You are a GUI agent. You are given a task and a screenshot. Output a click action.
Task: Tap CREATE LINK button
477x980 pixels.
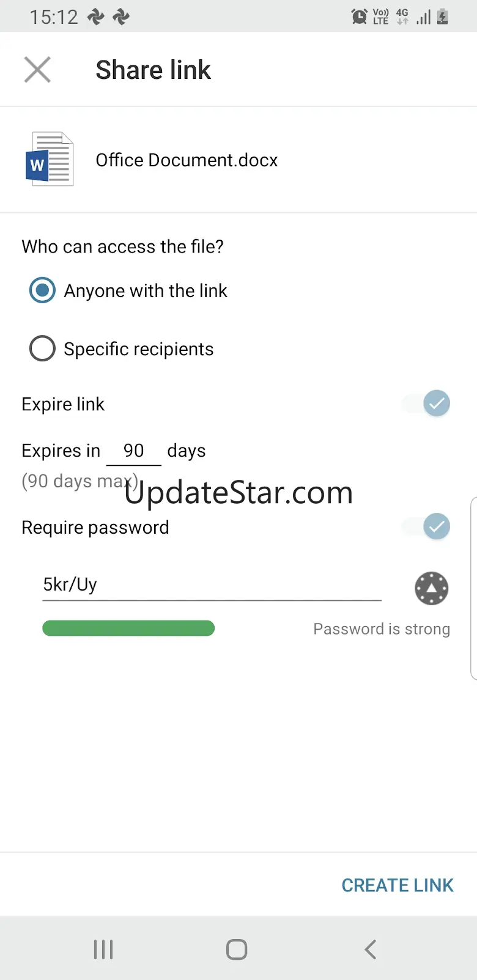click(x=398, y=885)
